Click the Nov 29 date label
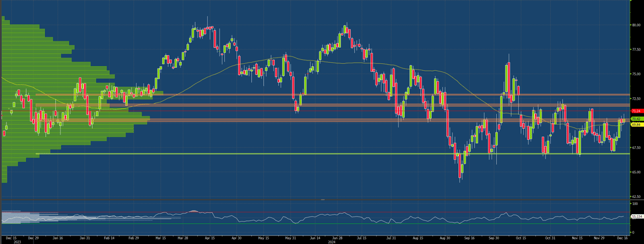The height and width of the screenshot is (244, 644). point(599,238)
